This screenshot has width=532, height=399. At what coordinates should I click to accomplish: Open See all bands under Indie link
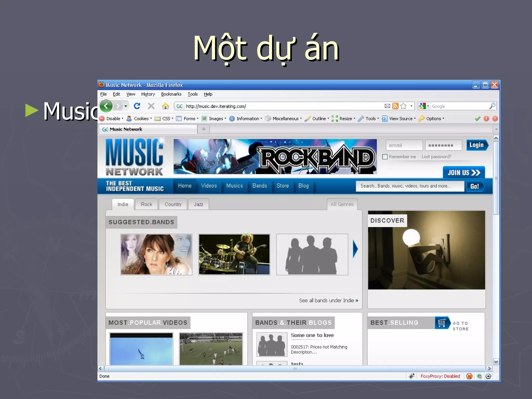(329, 300)
